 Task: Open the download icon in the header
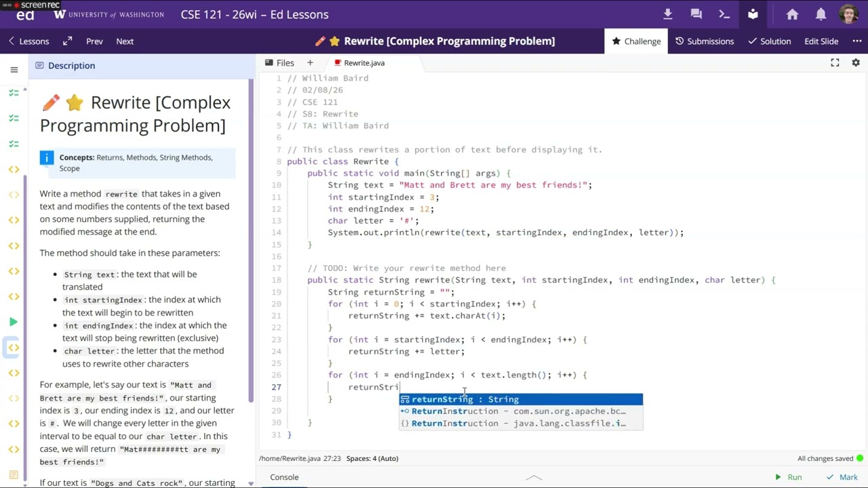(x=667, y=14)
